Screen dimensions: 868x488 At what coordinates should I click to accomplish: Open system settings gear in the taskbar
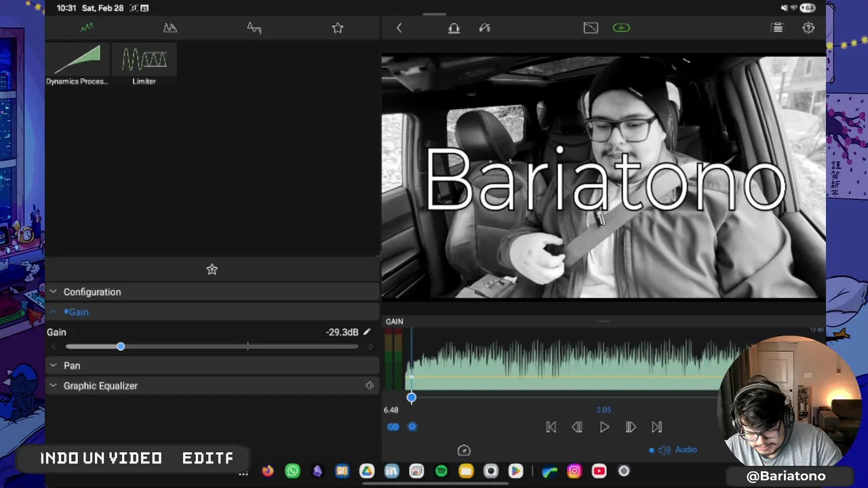point(624,471)
